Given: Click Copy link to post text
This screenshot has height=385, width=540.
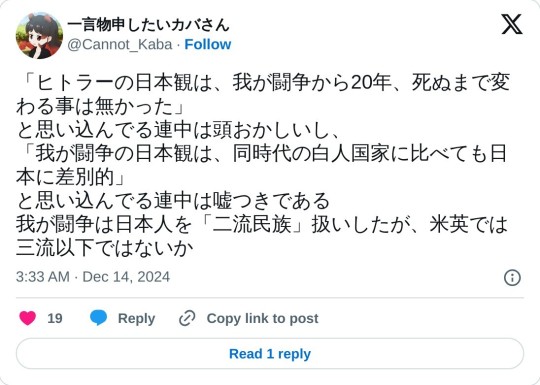Looking at the screenshot, I should tap(262, 319).
